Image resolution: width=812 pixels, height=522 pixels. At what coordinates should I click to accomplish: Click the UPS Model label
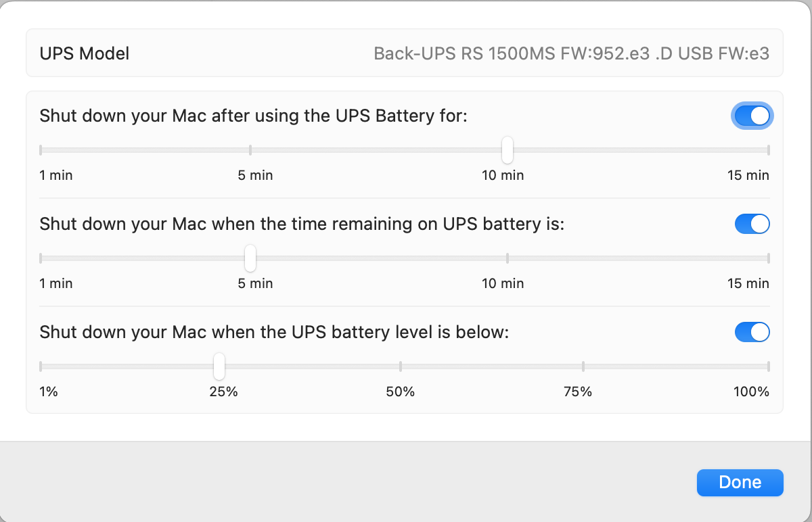pyautogui.click(x=85, y=53)
